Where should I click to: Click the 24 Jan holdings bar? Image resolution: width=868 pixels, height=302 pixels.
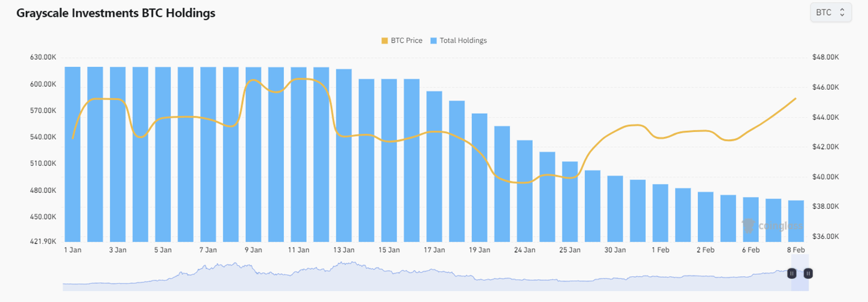click(x=524, y=190)
